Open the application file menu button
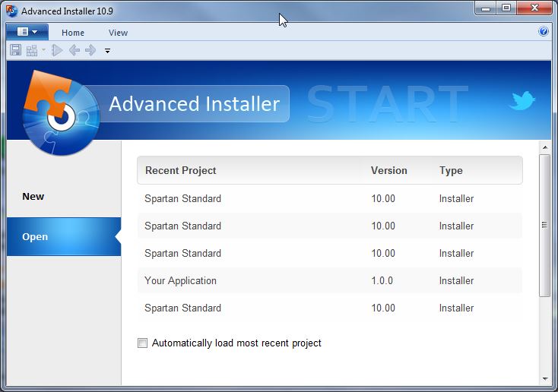This screenshot has height=392, width=558. pyautogui.click(x=27, y=32)
